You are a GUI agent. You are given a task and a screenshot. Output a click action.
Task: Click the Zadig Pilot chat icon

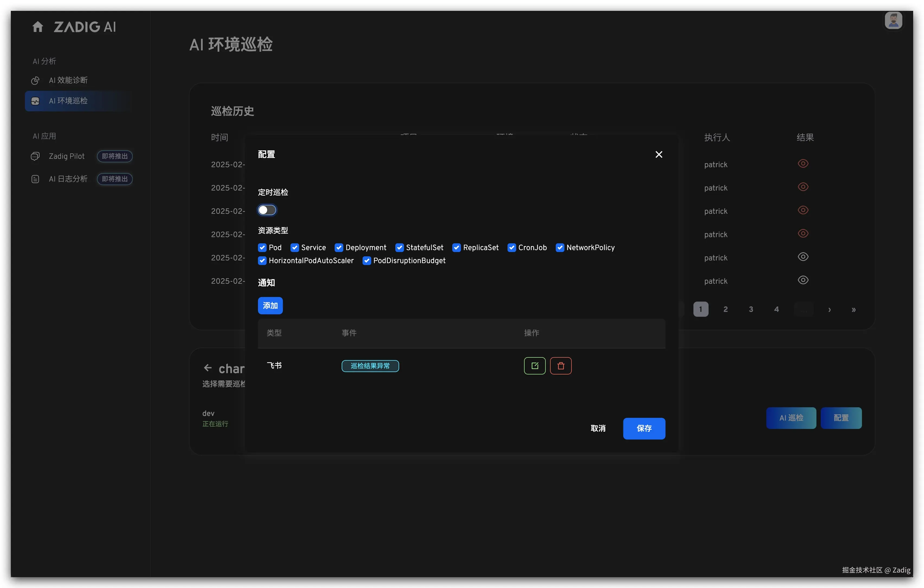[35, 156]
